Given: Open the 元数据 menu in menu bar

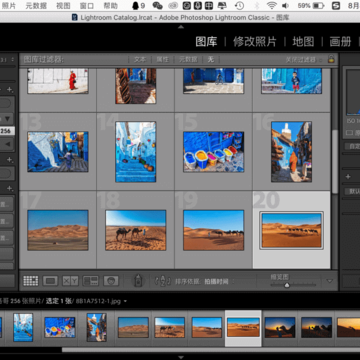Looking at the screenshot, I should click(x=36, y=5).
